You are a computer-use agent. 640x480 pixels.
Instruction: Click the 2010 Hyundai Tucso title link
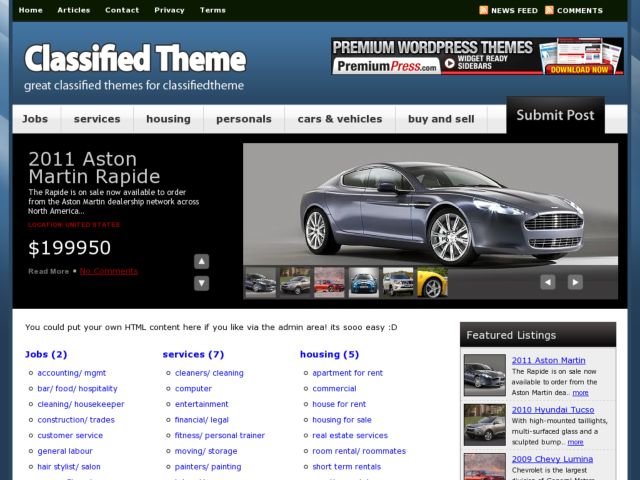553,410
